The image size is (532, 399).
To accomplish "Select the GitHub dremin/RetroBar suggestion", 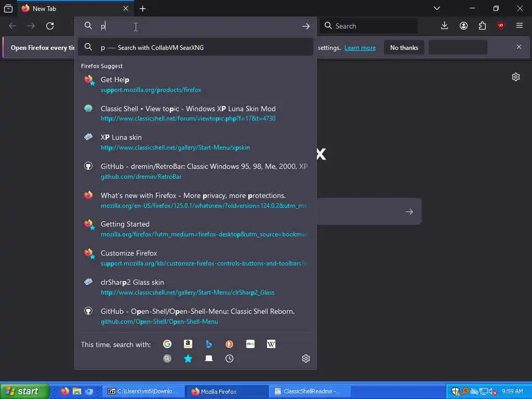I will coord(195,171).
